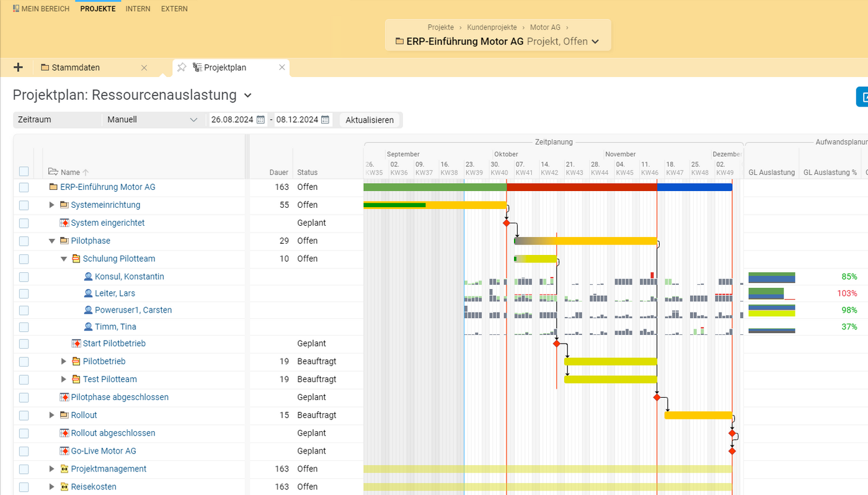Open the Motor AG breadcrumb link
This screenshot has width=868, height=495.
(x=546, y=27)
